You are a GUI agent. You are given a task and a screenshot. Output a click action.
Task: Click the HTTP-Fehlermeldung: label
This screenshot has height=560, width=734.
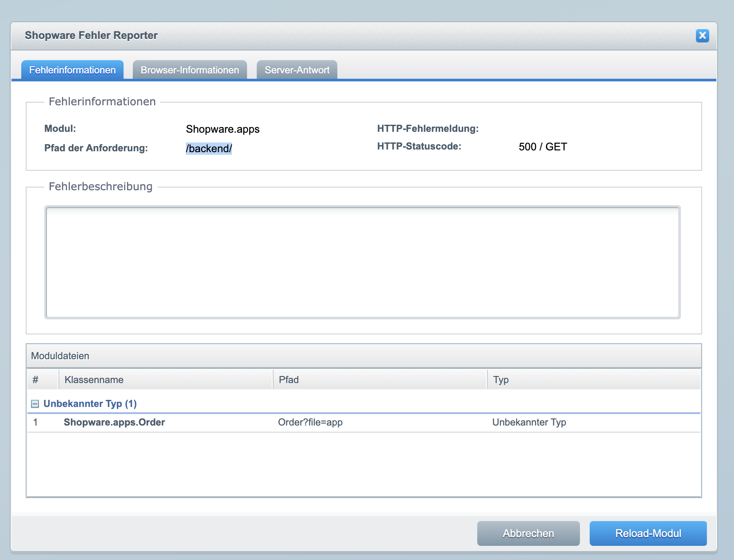[428, 129]
